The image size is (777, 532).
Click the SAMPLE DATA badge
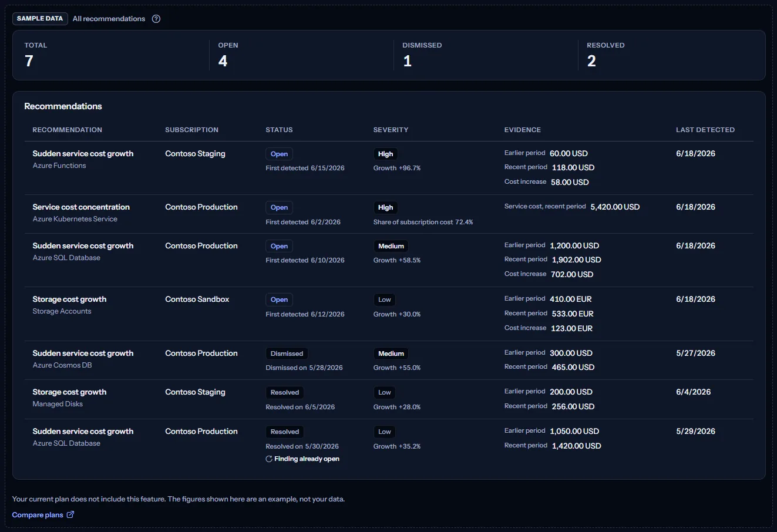click(40, 19)
